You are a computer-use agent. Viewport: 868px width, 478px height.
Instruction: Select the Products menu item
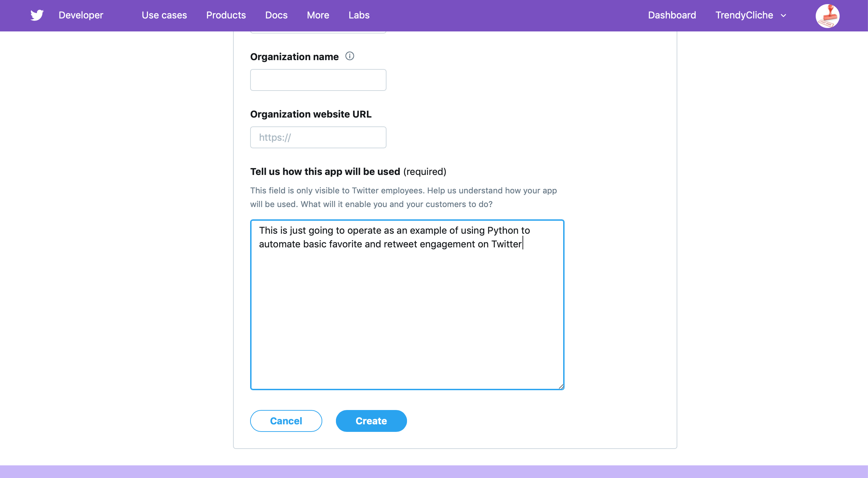[226, 15]
